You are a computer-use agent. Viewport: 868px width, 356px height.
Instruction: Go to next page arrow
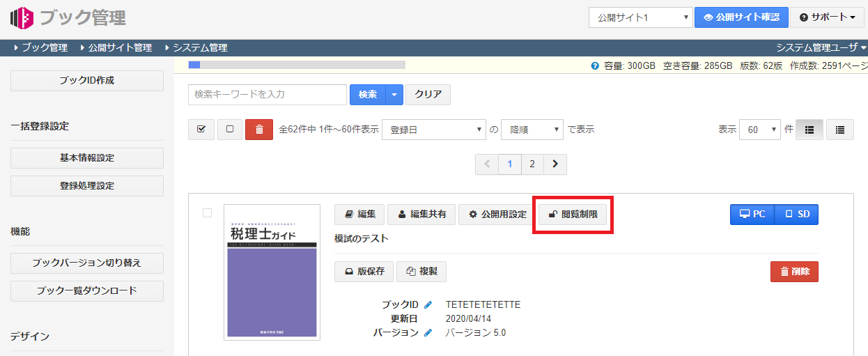(x=555, y=164)
